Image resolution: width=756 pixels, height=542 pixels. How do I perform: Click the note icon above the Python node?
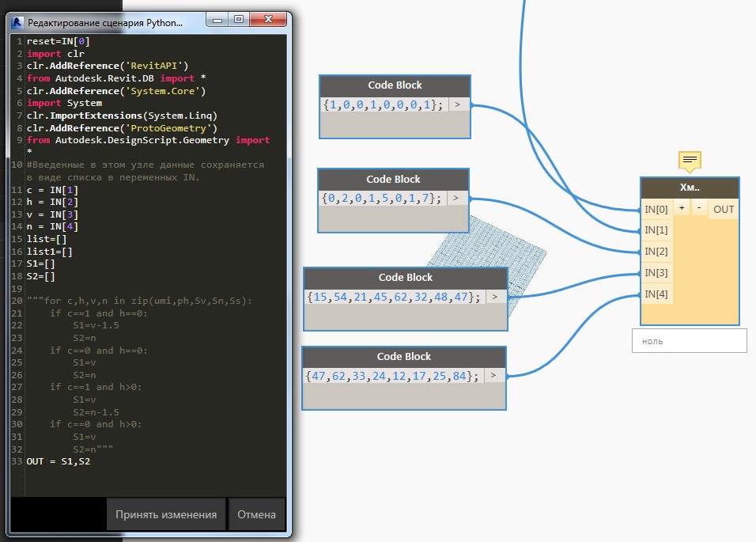690,161
